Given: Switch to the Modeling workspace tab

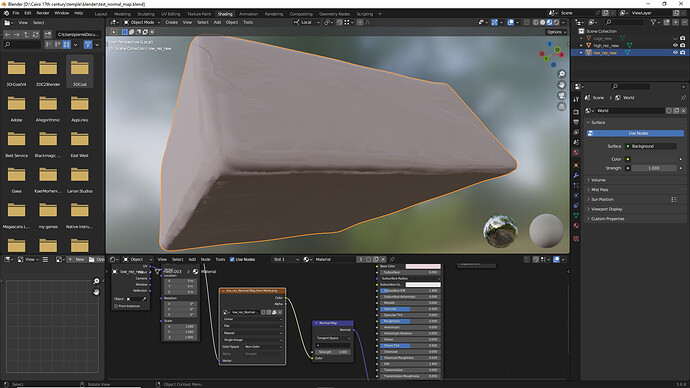Looking at the screenshot, I should click(122, 14).
